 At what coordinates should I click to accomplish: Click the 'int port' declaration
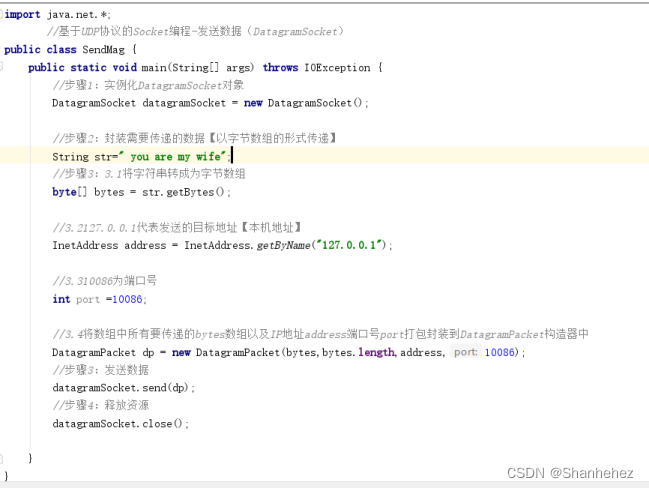[x=76, y=299]
